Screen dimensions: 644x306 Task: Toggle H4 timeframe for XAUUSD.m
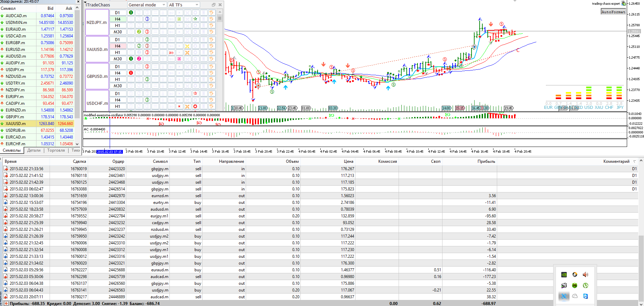coord(118,46)
